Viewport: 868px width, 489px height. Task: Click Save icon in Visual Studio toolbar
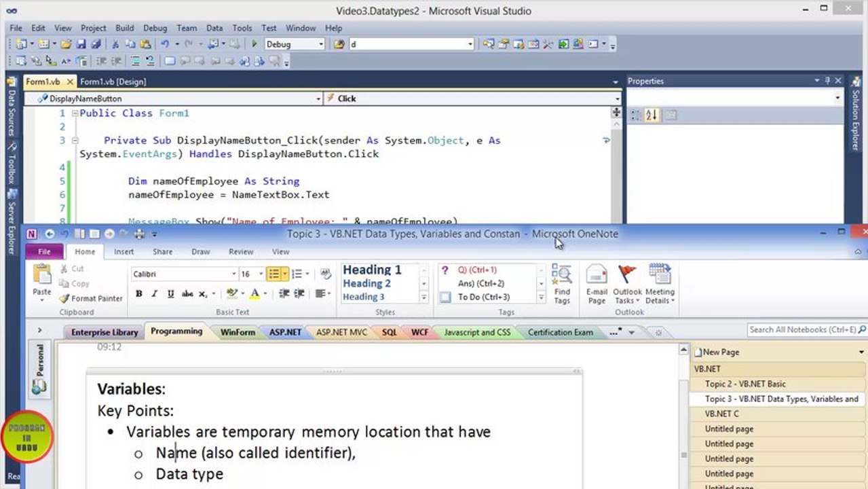81,44
